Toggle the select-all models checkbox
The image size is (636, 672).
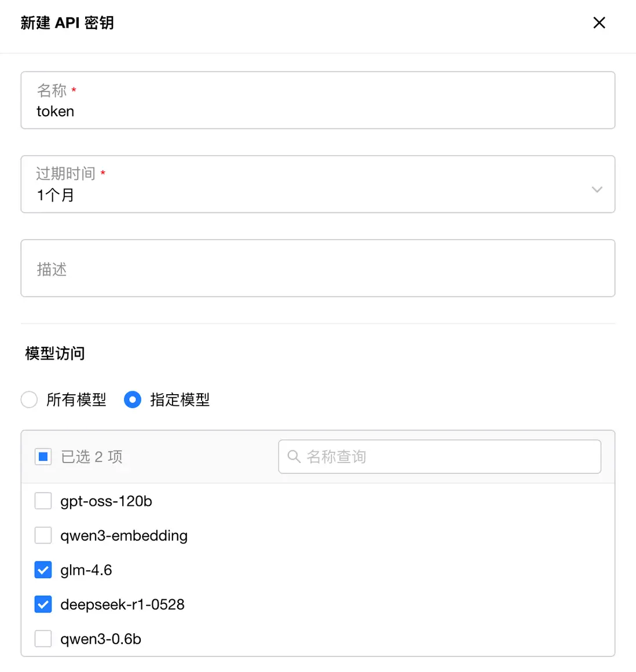point(43,457)
